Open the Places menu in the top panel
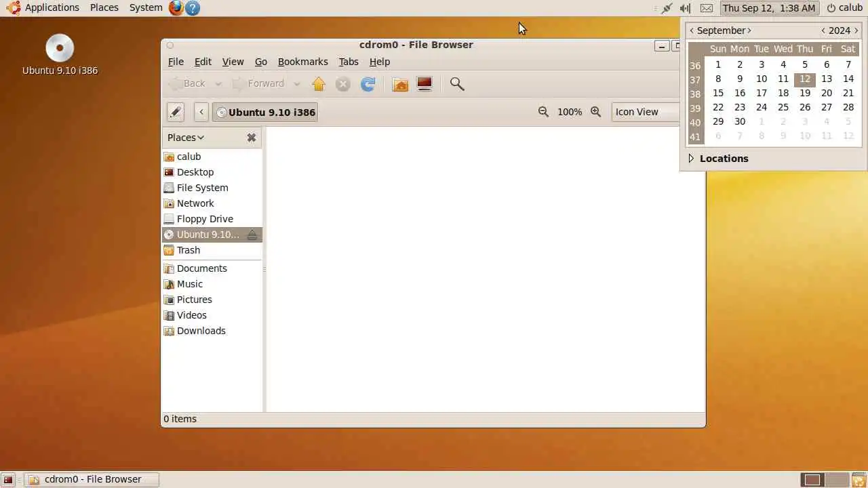 pos(104,8)
